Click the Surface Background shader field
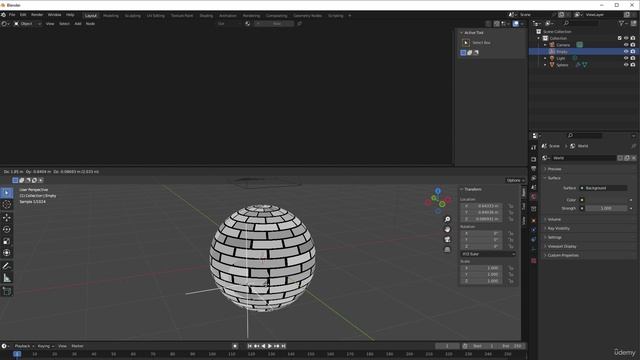Image resolution: width=640 pixels, height=360 pixels. 606,188
